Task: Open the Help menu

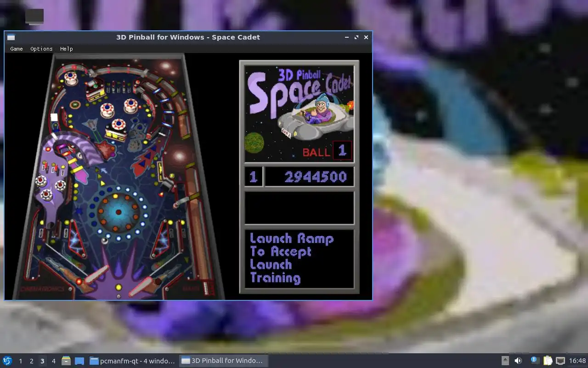Action: pyautogui.click(x=67, y=49)
